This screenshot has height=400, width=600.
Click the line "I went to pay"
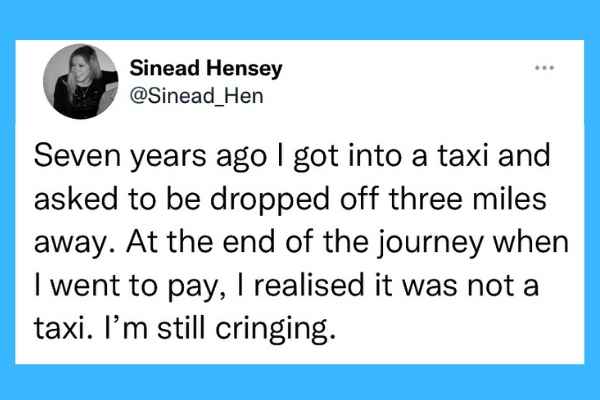[287, 286]
